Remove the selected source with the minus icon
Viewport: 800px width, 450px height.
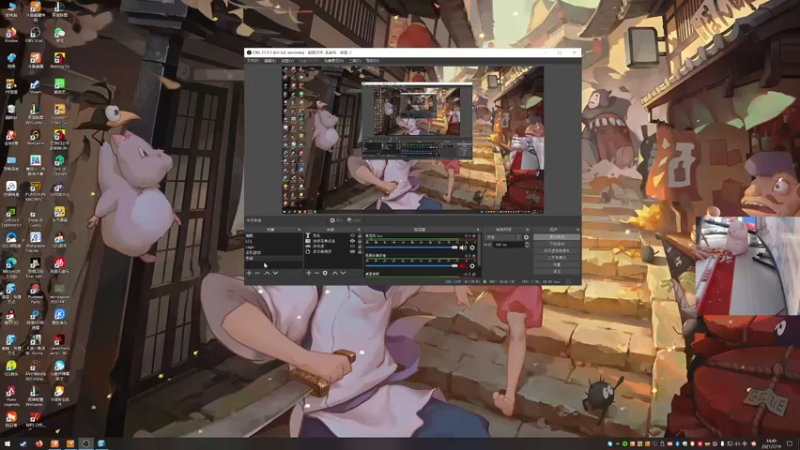(316, 273)
